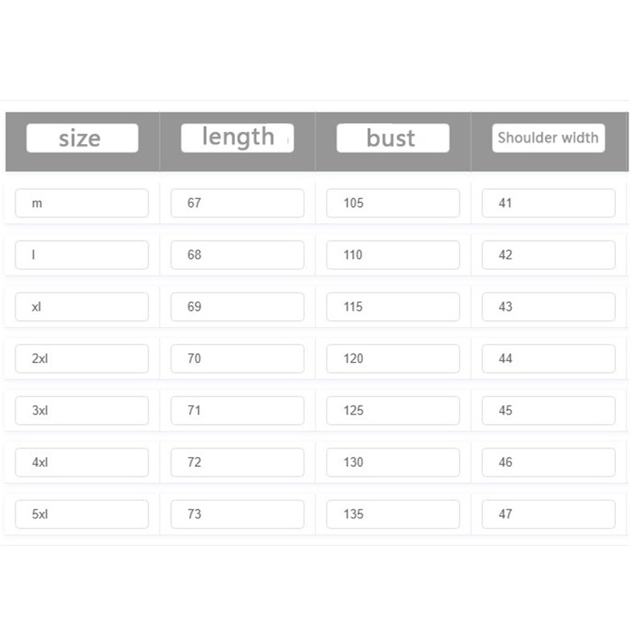The height and width of the screenshot is (644, 644).
Task: Click the Shoulder width column header
Action: click(x=547, y=138)
